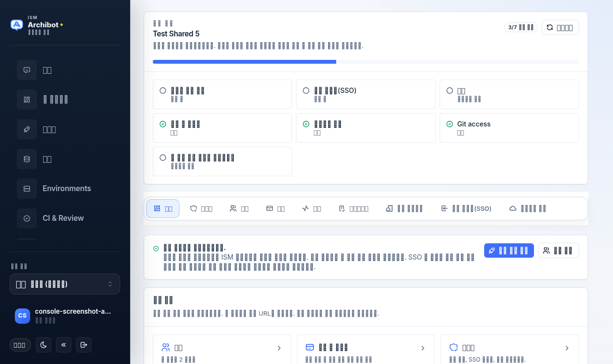Click the CS user avatar
The width and height of the screenshot is (613, 364).
[x=23, y=316]
